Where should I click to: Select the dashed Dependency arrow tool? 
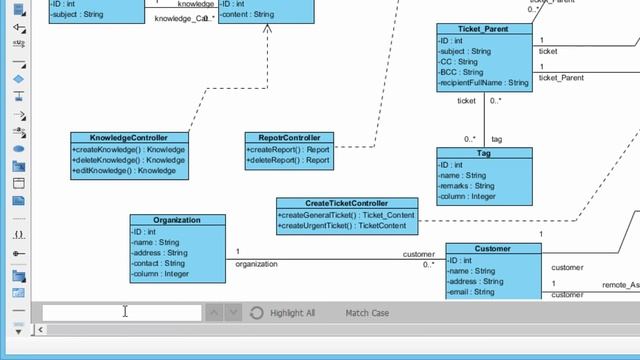point(19,116)
